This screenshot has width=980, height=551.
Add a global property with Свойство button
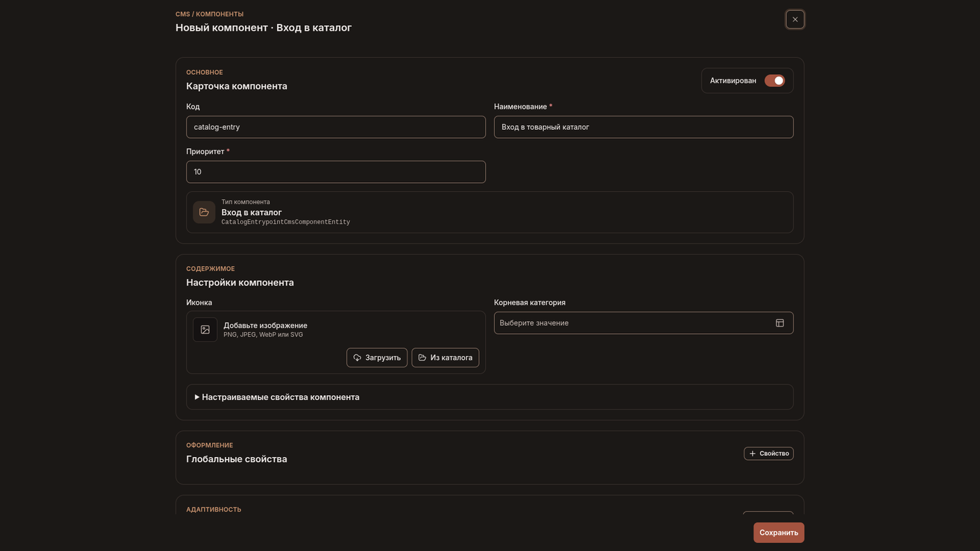tap(768, 454)
